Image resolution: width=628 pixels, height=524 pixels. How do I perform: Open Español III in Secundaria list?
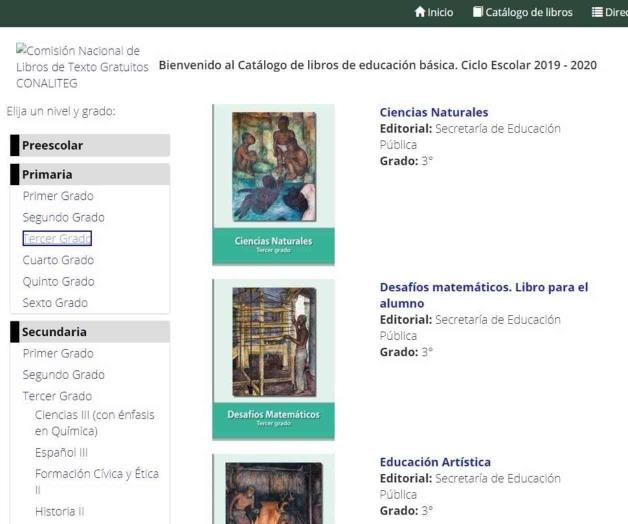(x=61, y=452)
